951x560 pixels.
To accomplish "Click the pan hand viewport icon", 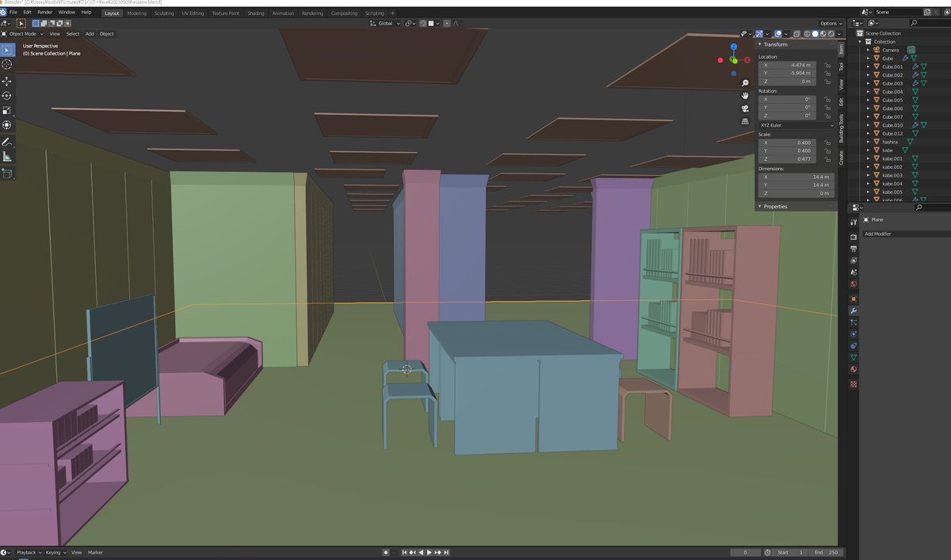I will pyautogui.click(x=745, y=96).
